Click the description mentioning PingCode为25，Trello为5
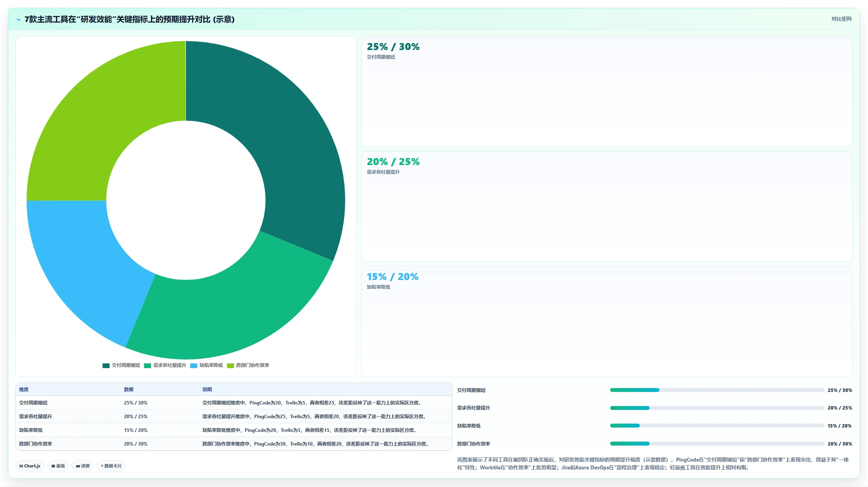The image size is (868, 487). click(314, 417)
